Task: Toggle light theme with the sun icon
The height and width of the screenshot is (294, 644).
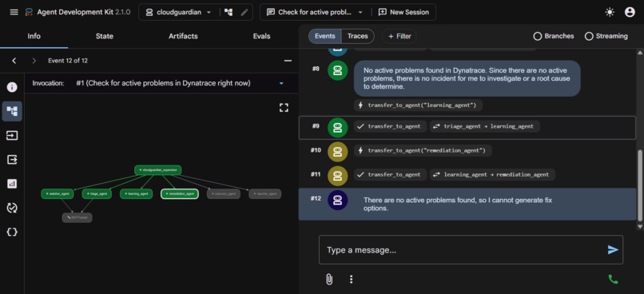Action: click(x=610, y=12)
